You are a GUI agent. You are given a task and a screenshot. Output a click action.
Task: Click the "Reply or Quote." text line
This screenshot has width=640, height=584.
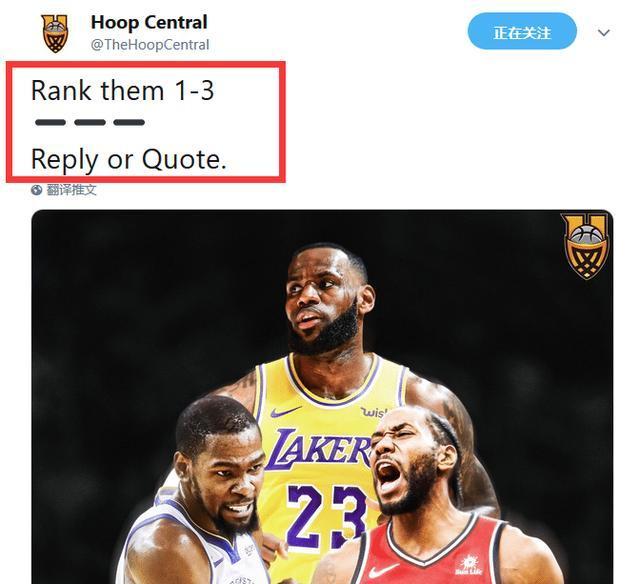(129, 159)
